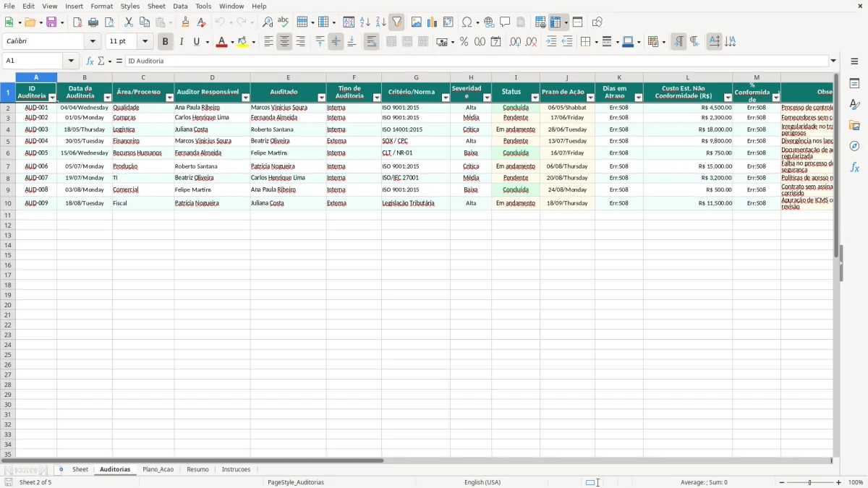Switch to the Resumo sheet tab
The height and width of the screenshot is (488, 868).
[197, 470]
